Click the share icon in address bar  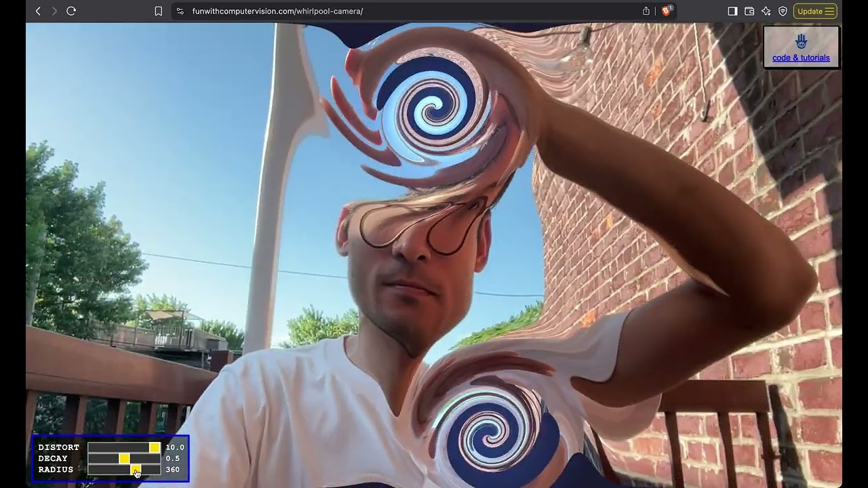coord(646,11)
